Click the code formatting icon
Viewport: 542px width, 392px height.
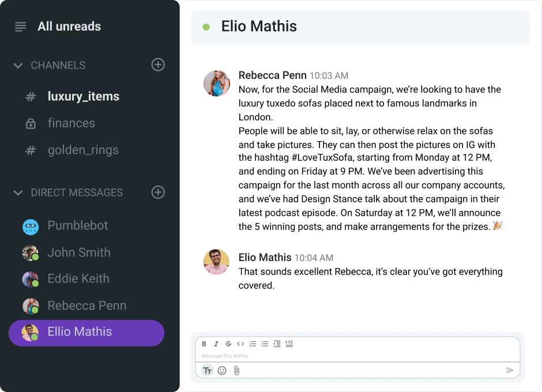click(240, 344)
